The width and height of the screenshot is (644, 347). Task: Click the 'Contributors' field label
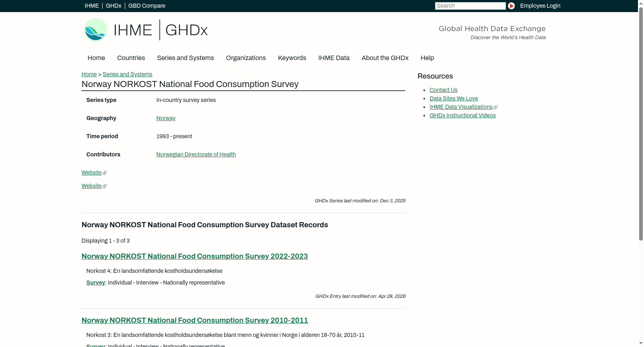tap(103, 154)
